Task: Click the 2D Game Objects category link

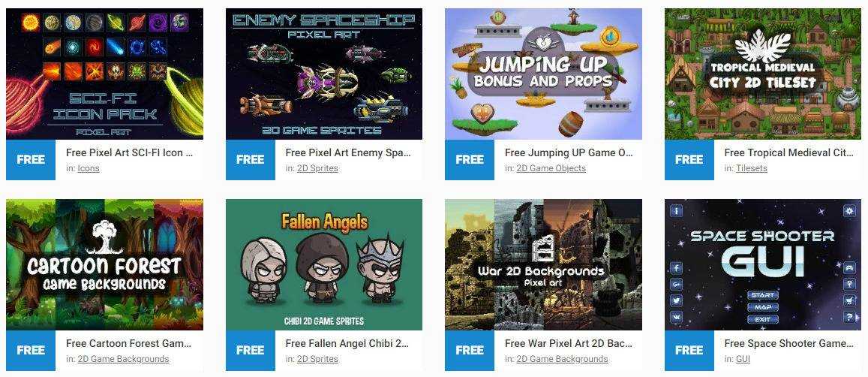Action: [551, 168]
